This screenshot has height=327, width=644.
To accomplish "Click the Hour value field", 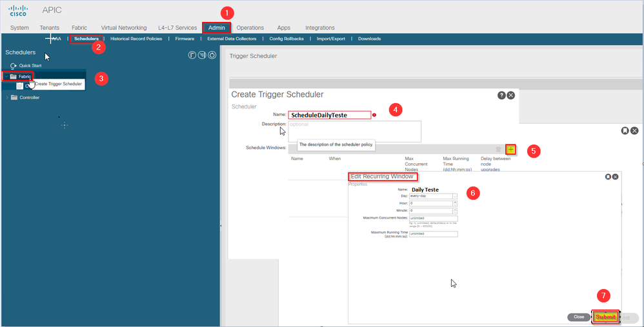I will tap(431, 203).
